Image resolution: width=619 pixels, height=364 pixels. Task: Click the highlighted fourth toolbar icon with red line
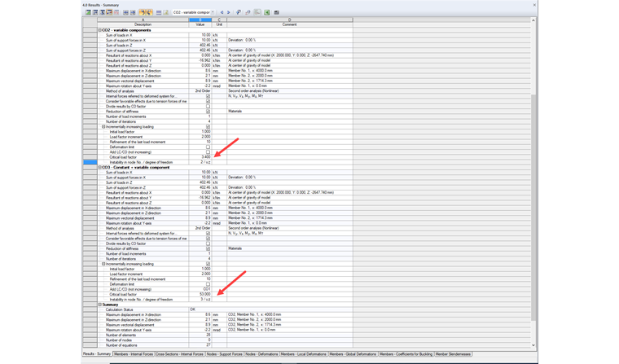(x=109, y=12)
